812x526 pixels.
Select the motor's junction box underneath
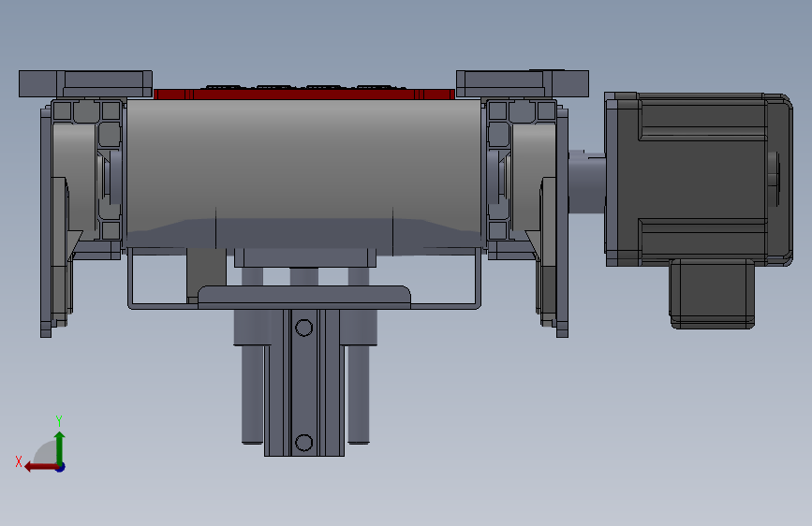[x=712, y=294]
